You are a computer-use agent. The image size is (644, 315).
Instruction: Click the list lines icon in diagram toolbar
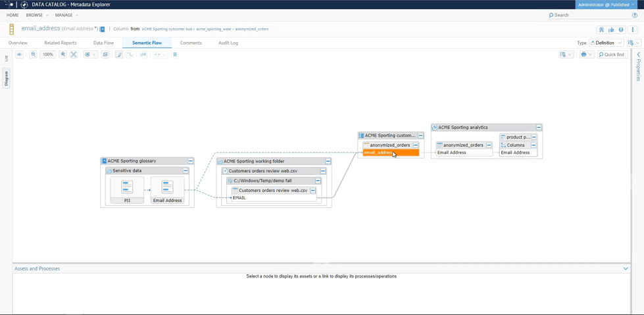click(175, 54)
